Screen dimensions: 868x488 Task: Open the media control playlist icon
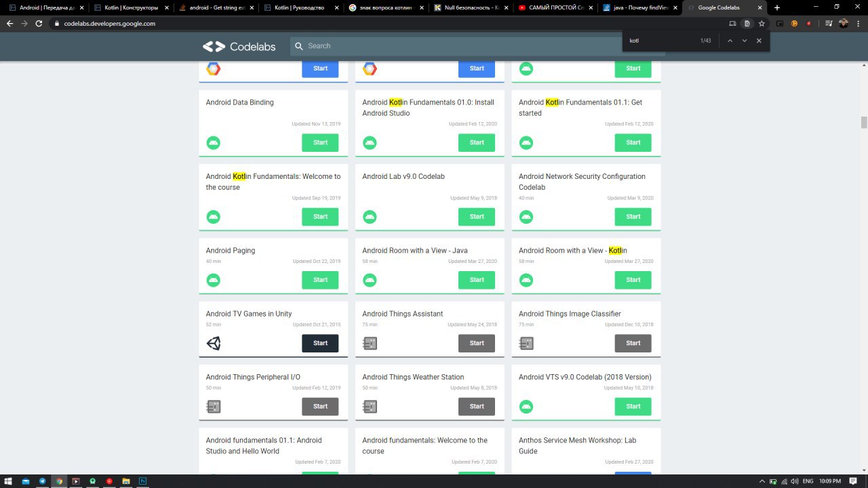coord(829,23)
